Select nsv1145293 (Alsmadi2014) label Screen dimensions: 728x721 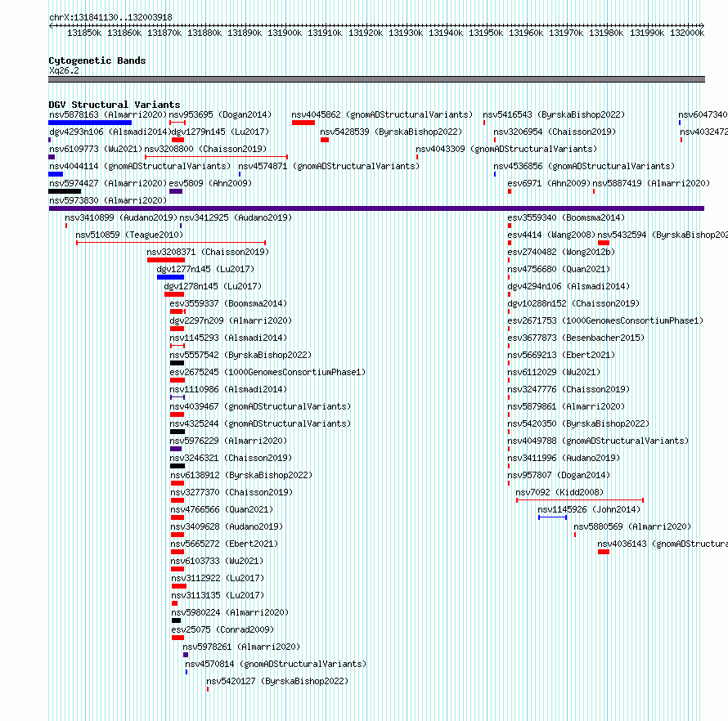[x=228, y=338]
